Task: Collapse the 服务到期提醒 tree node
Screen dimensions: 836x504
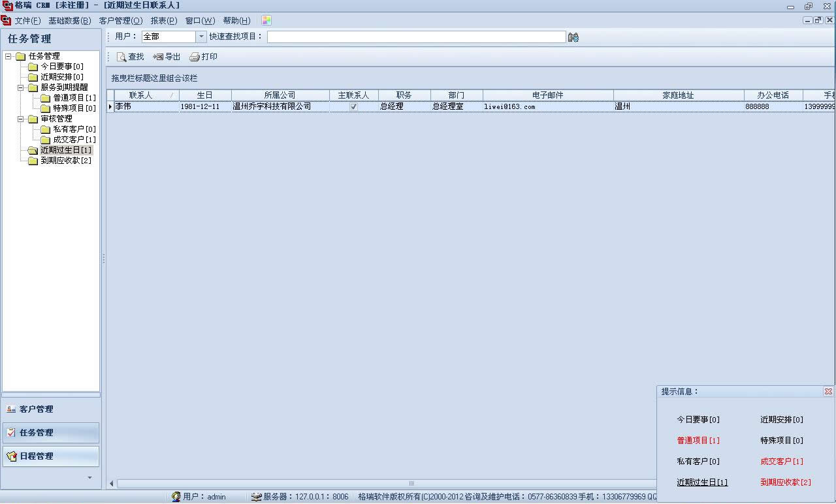Action: 21,87
